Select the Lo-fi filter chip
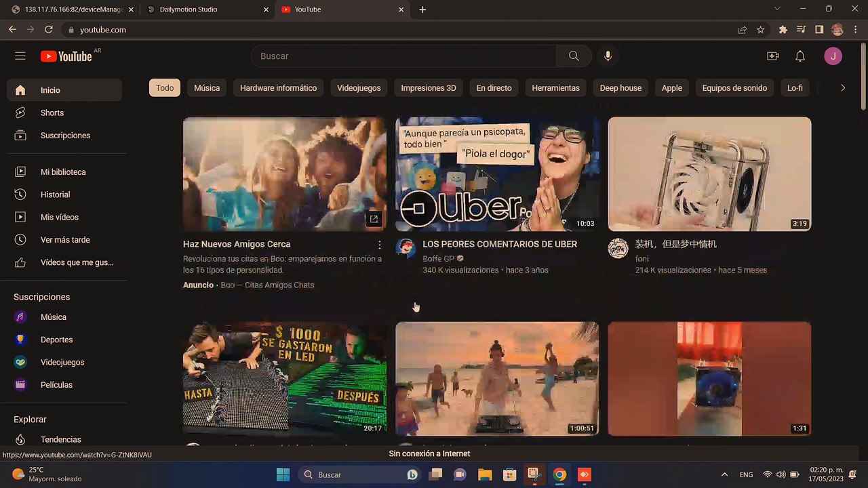Image resolution: width=868 pixels, height=488 pixels. point(795,88)
